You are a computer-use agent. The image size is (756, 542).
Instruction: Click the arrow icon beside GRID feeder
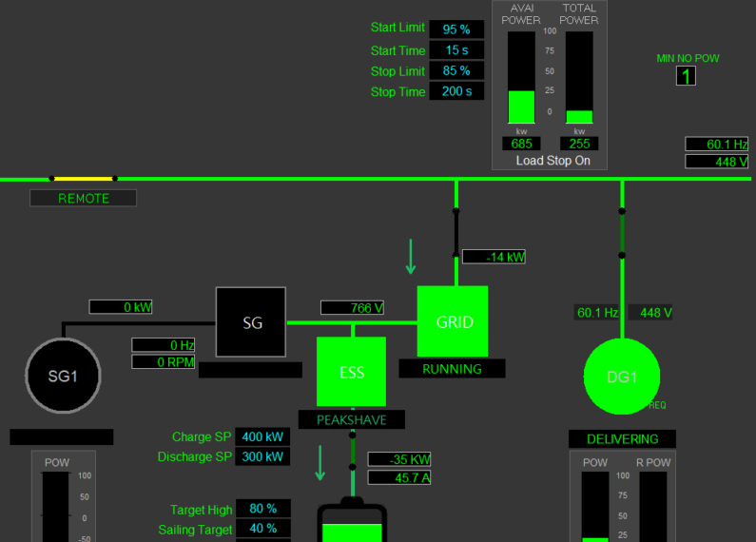(411, 257)
